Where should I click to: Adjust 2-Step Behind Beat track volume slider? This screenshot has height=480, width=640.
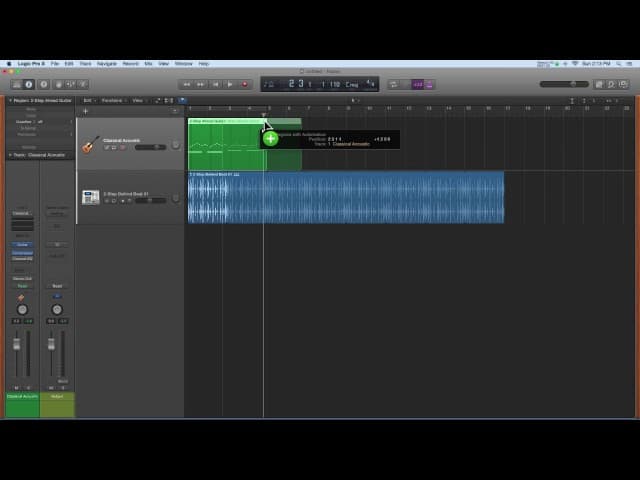(x=150, y=200)
